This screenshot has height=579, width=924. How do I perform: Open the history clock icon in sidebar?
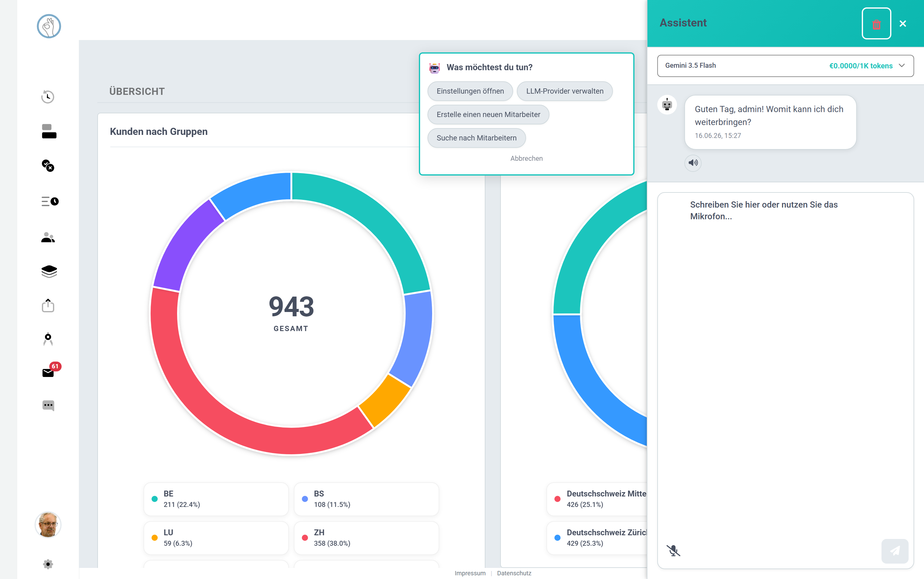tap(48, 97)
